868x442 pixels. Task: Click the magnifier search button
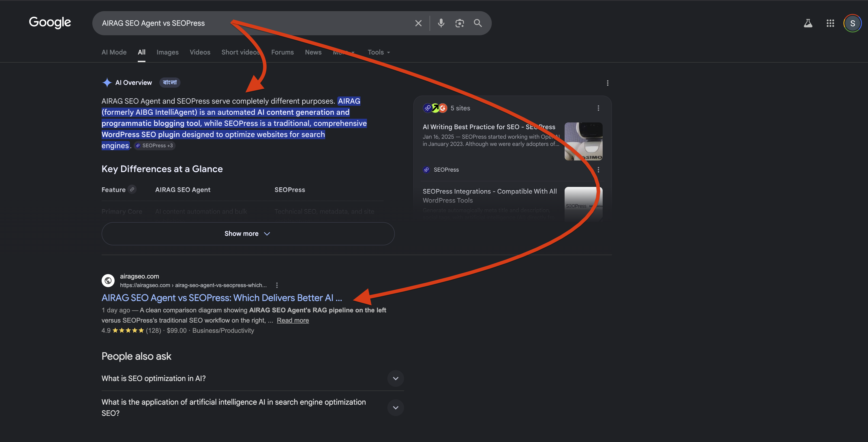[478, 23]
